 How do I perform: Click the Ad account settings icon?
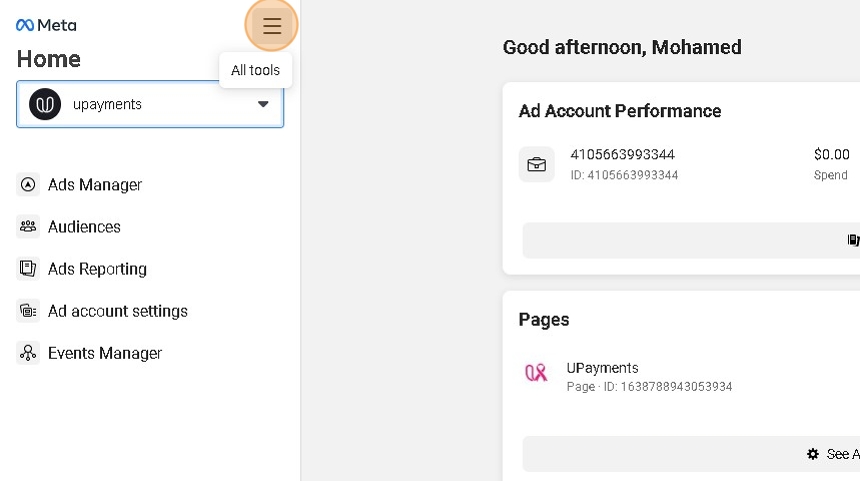[x=28, y=311]
